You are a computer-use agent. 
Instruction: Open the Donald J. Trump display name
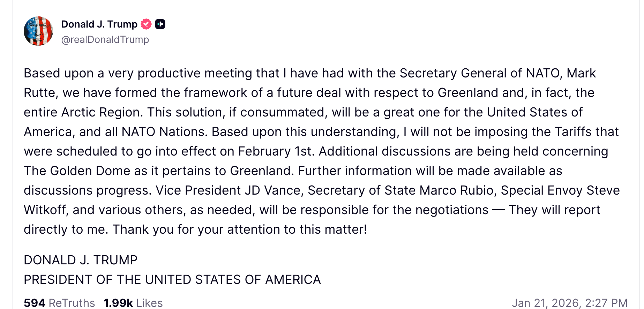(99, 24)
